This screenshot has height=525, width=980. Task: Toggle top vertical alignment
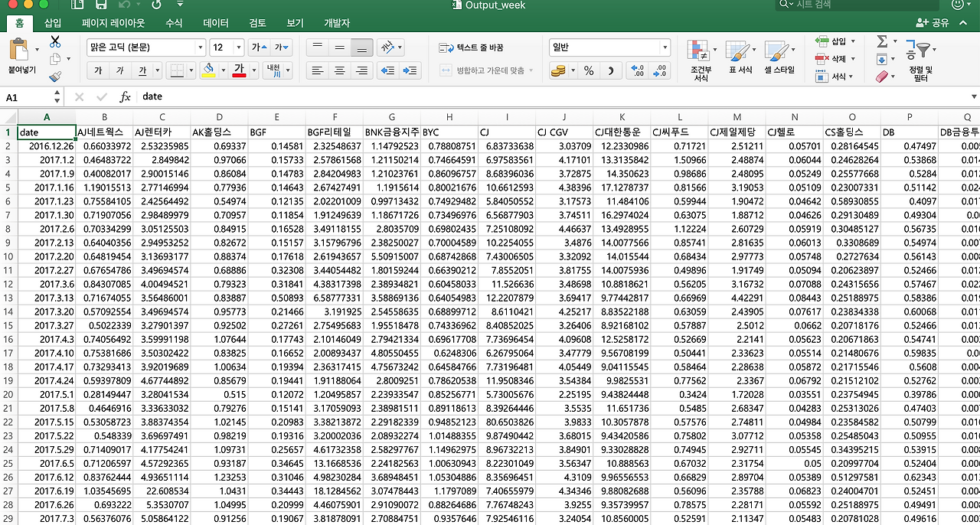click(317, 47)
